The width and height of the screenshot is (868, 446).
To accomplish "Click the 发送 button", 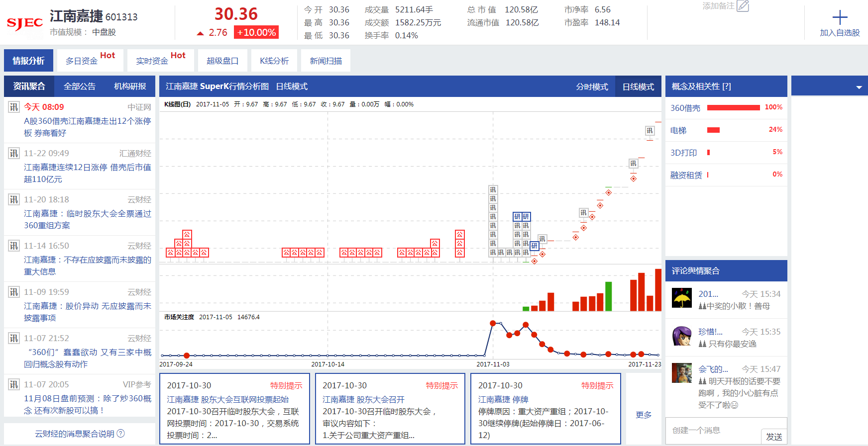I will (774, 437).
